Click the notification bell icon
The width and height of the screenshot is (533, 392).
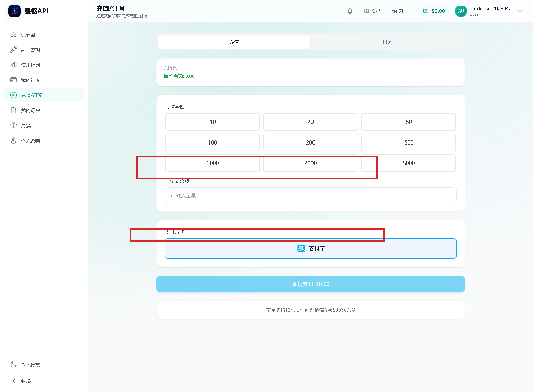click(x=350, y=11)
